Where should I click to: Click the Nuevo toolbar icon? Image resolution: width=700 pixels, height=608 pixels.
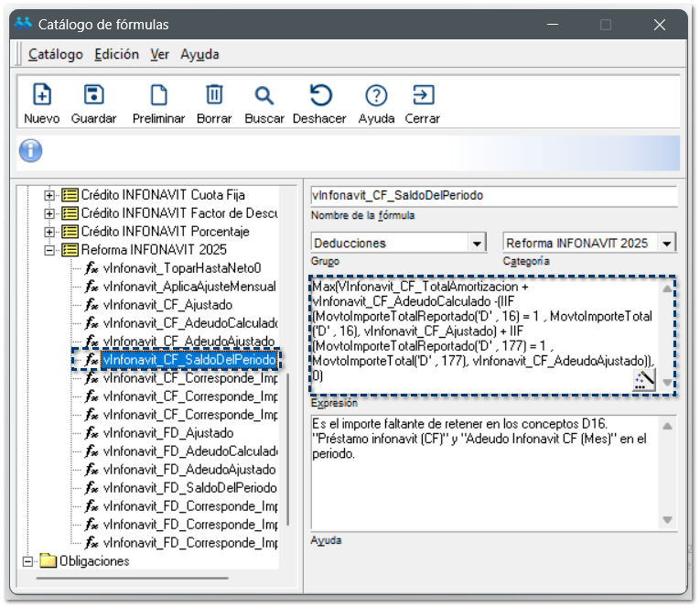point(42,95)
